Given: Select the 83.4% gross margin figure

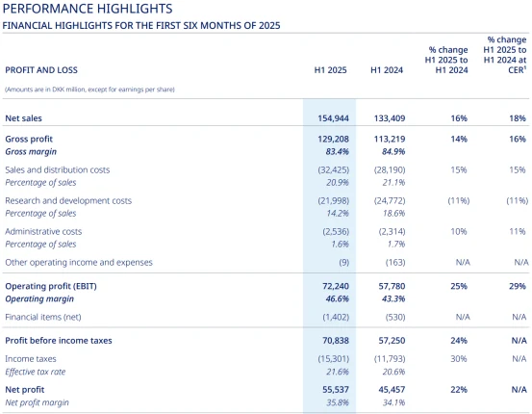Looking at the screenshot, I should [338, 151].
